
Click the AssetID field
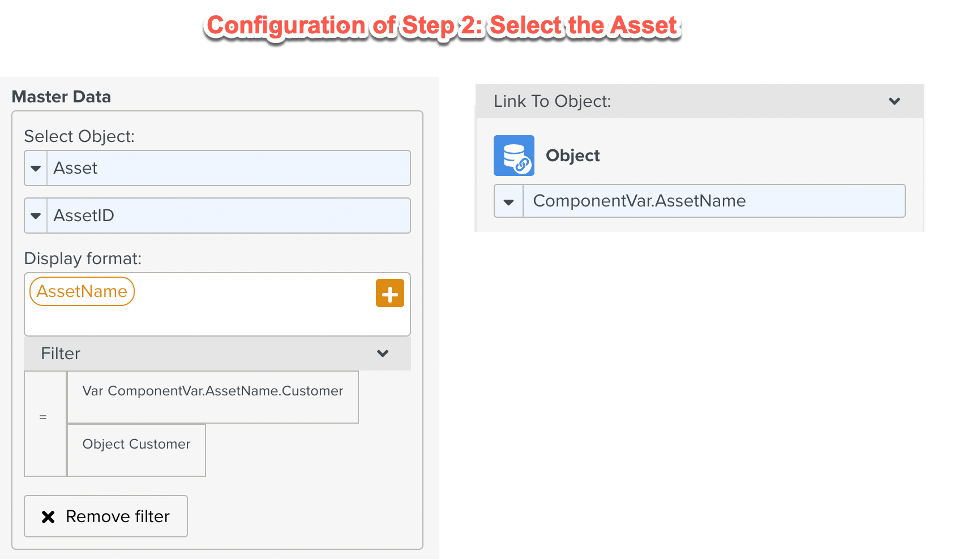coord(228,216)
